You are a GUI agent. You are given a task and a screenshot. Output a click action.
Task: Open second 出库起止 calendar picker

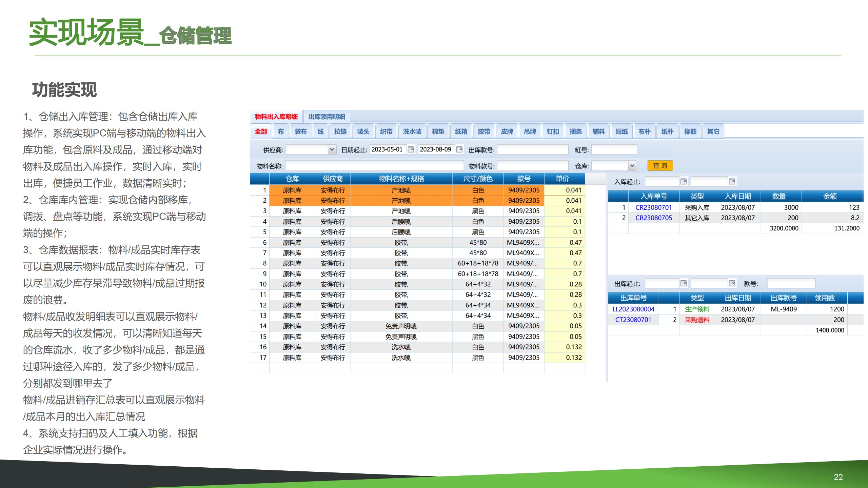[x=732, y=283]
